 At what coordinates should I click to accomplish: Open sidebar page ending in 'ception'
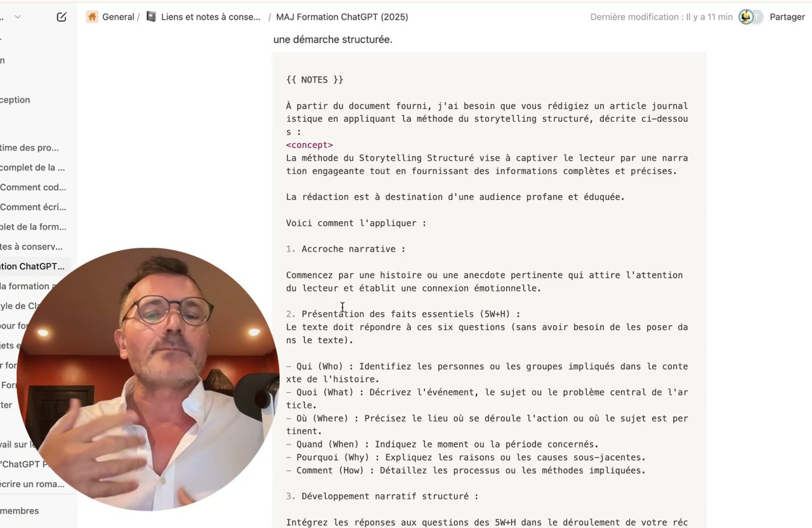tap(15, 100)
